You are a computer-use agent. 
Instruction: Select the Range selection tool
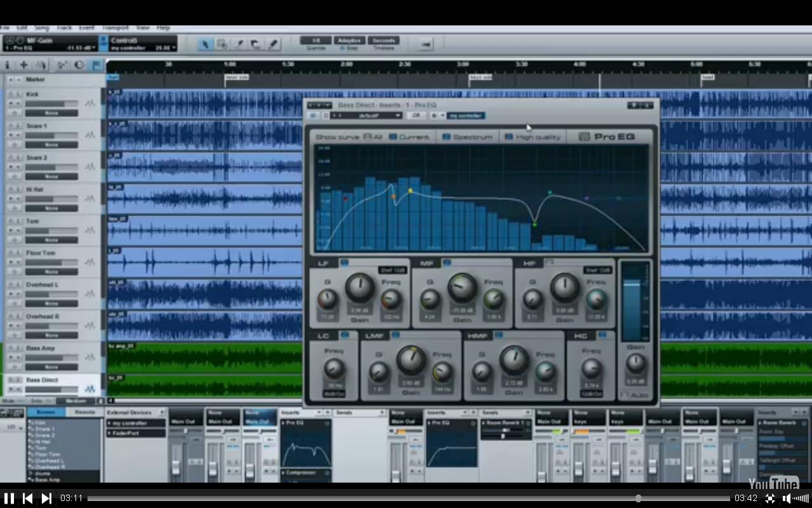[x=222, y=43]
